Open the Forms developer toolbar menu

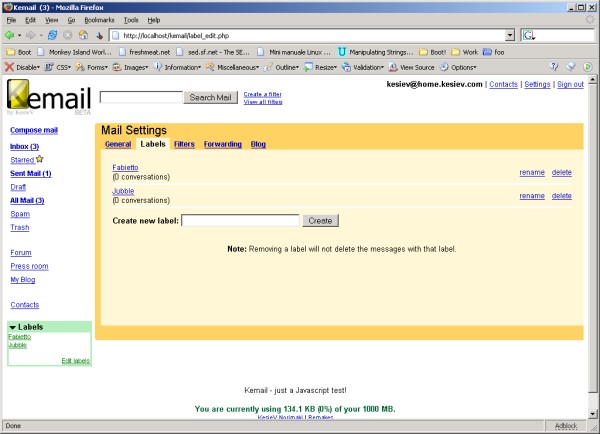tap(92, 67)
